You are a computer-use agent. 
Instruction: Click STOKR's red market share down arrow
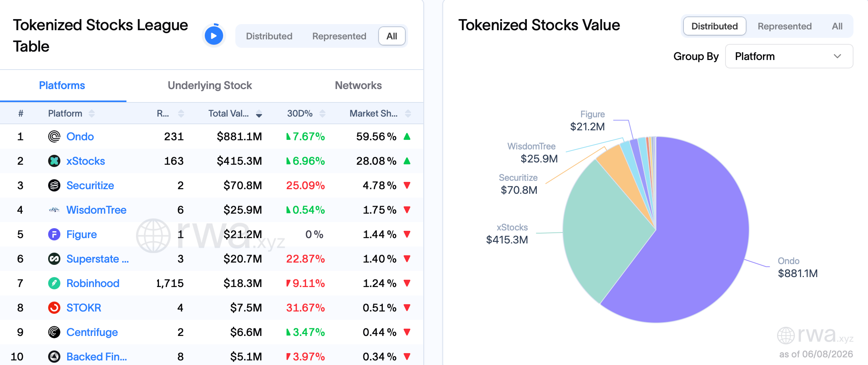407,308
